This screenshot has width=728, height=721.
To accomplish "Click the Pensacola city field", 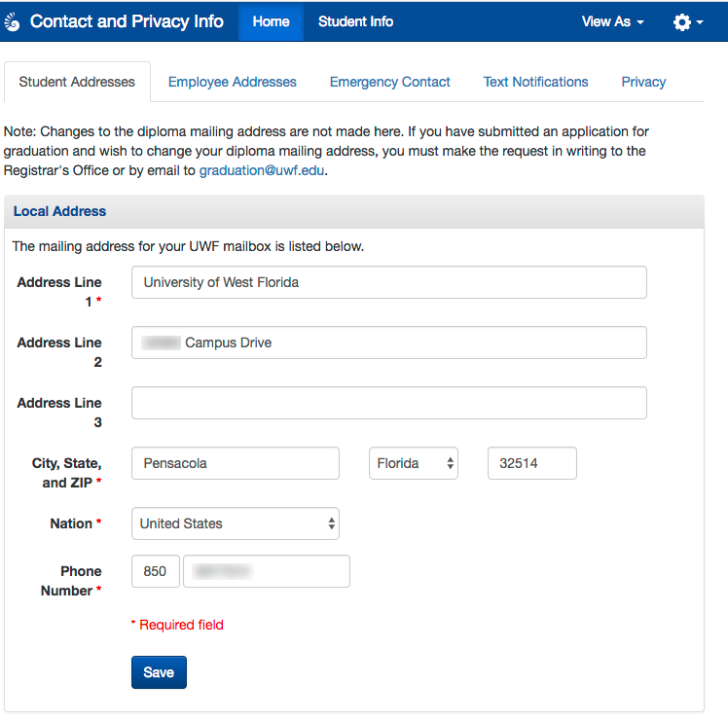I will tap(236, 463).
